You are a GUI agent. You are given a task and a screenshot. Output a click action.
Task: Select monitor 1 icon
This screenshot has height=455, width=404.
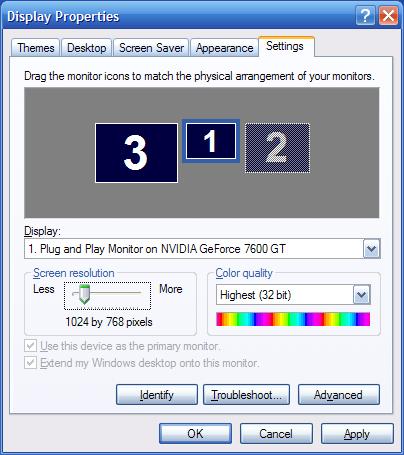[211, 141]
